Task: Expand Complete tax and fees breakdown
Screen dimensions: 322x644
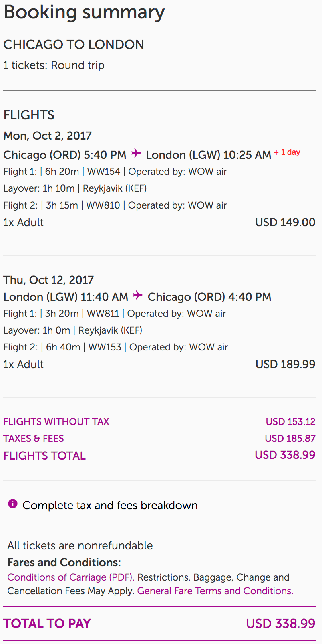Action: pos(110,505)
